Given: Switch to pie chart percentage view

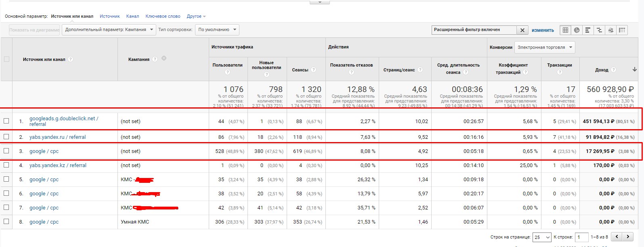Looking at the screenshot, I should click(577, 30).
